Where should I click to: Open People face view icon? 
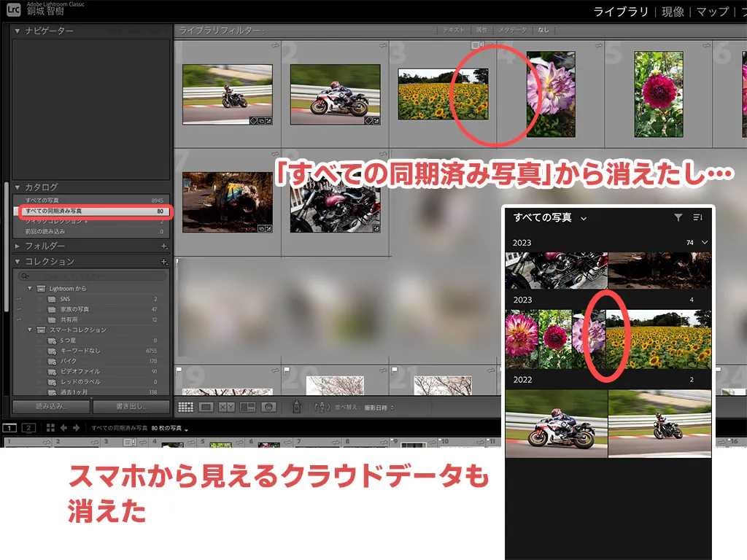269,408
